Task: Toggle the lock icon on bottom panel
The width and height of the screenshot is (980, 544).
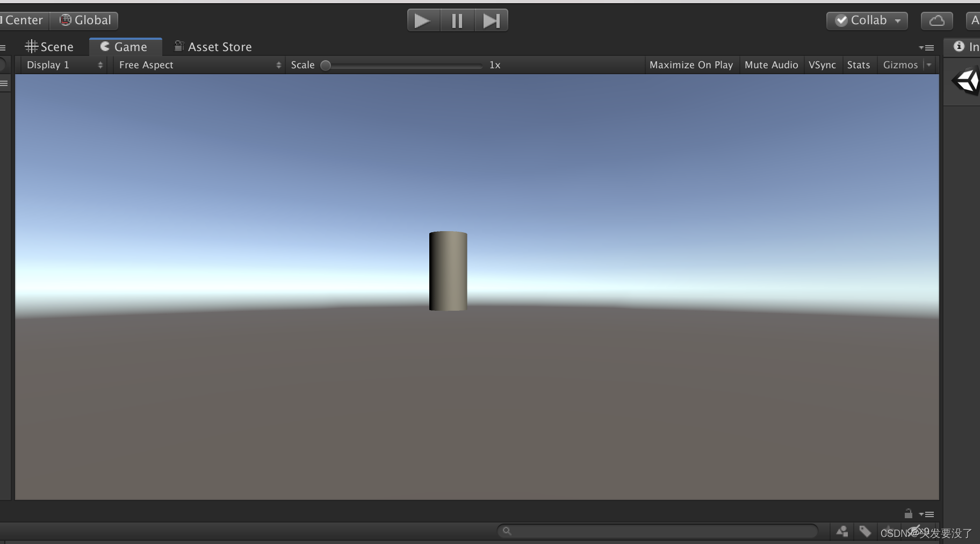Action: (908, 513)
